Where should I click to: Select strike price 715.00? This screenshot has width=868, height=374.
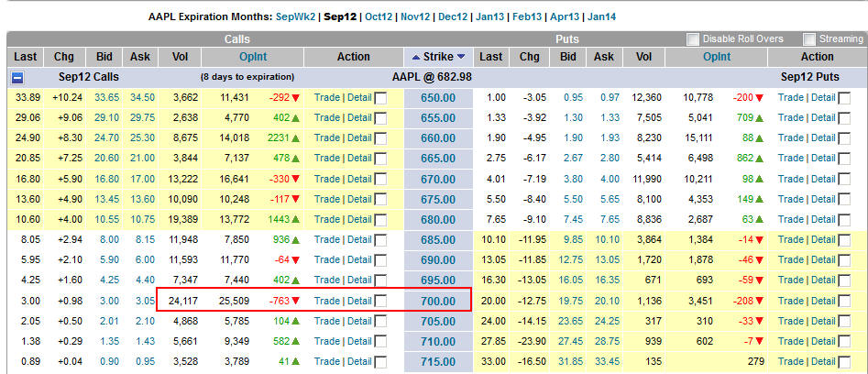pyautogui.click(x=438, y=362)
